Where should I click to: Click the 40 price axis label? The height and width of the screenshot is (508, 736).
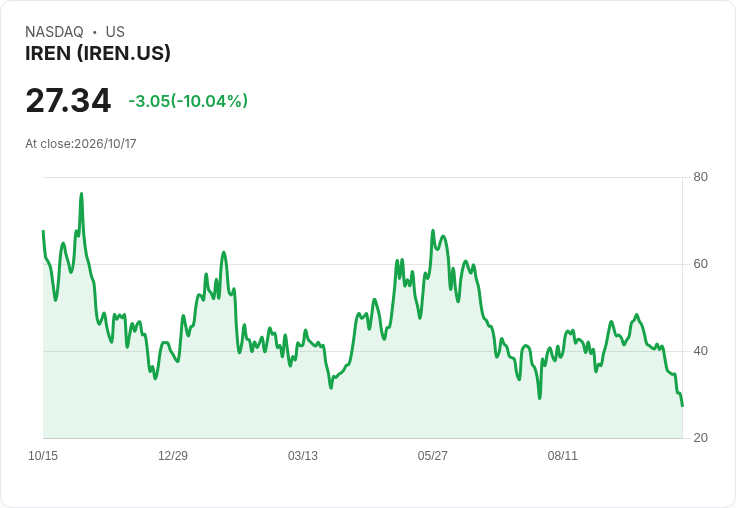point(700,351)
